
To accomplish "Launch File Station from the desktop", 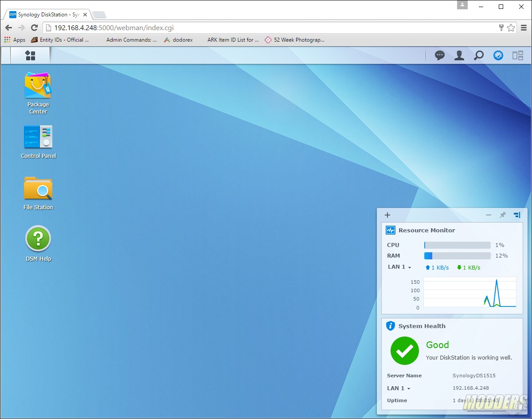I will pyautogui.click(x=38, y=193).
